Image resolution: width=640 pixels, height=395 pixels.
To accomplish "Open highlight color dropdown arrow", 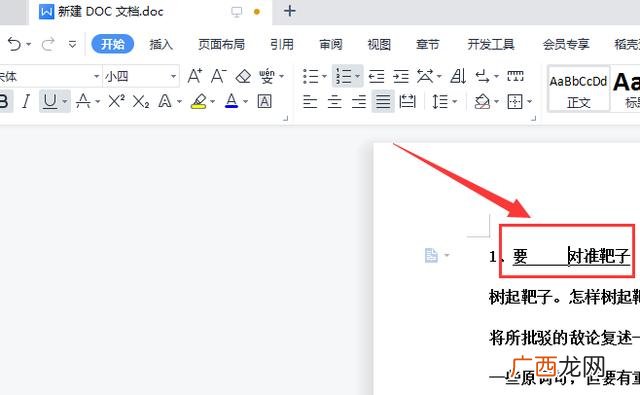I will [212, 101].
